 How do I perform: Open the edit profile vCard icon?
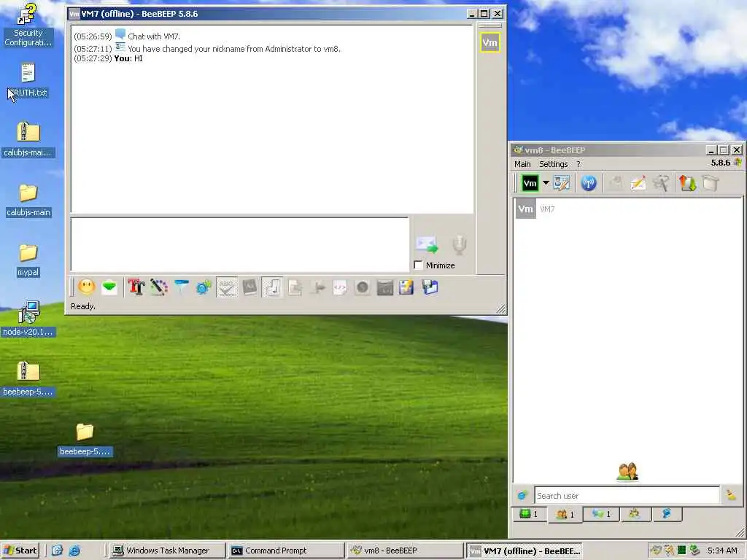[x=562, y=183]
